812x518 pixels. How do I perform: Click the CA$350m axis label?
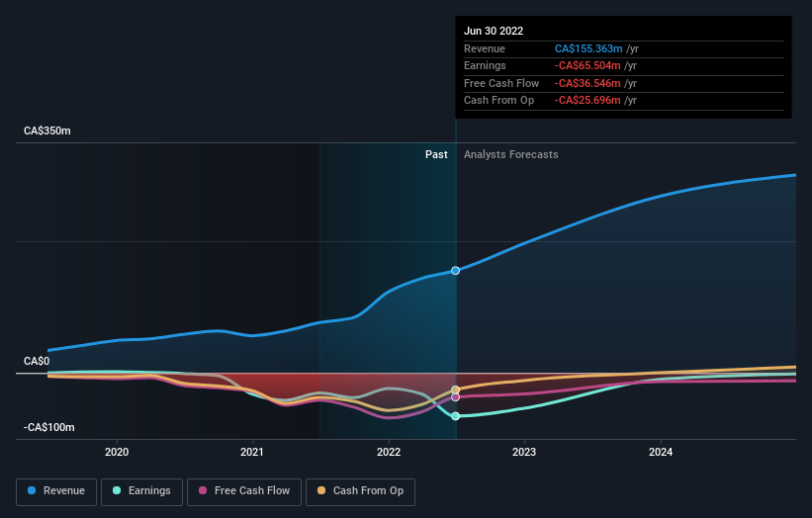pyautogui.click(x=47, y=130)
